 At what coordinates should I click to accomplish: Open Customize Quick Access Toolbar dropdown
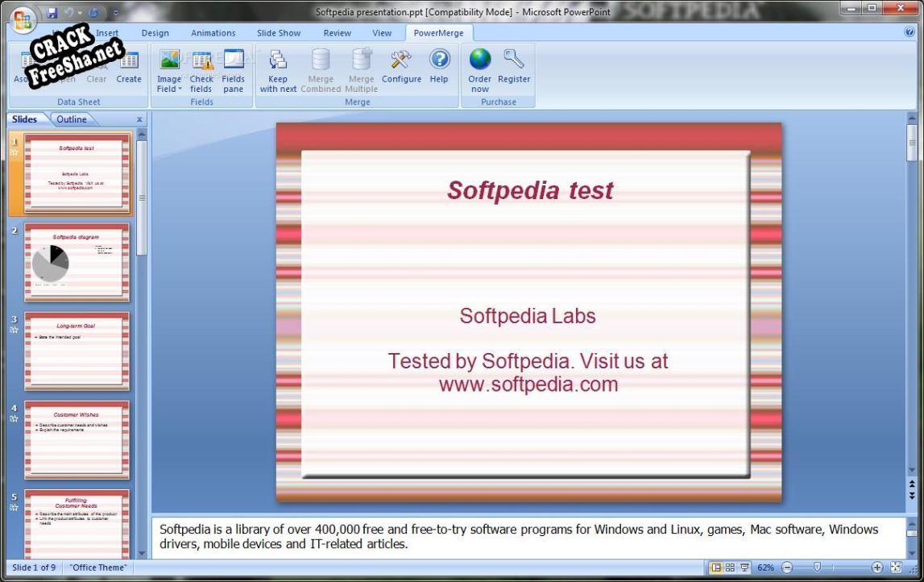(x=116, y=13)
